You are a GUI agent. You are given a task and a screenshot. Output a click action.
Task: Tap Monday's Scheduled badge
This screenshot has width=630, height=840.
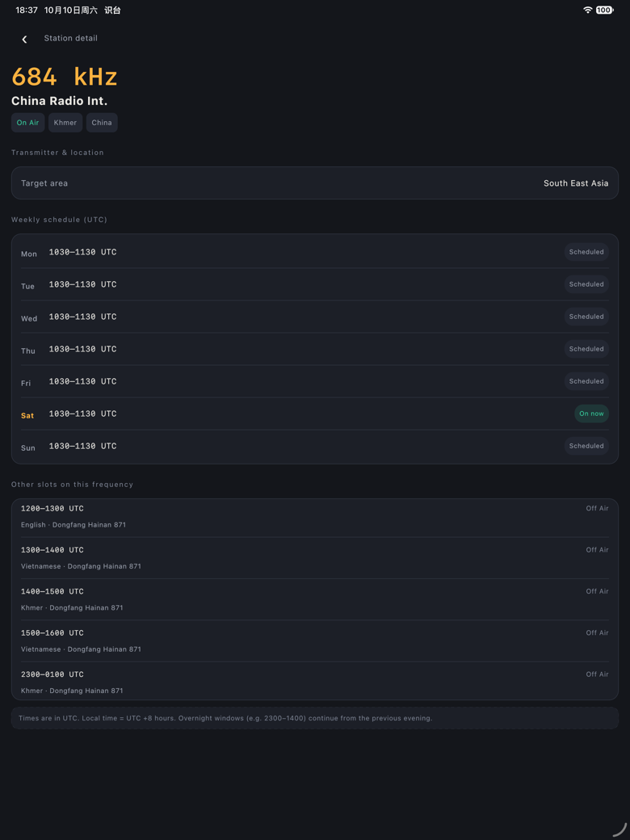coord(586,252)
